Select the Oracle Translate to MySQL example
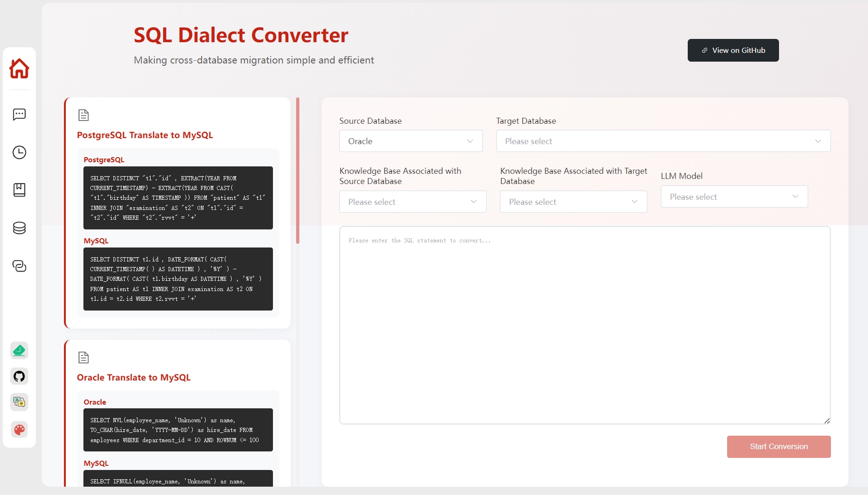 [178, 412]
